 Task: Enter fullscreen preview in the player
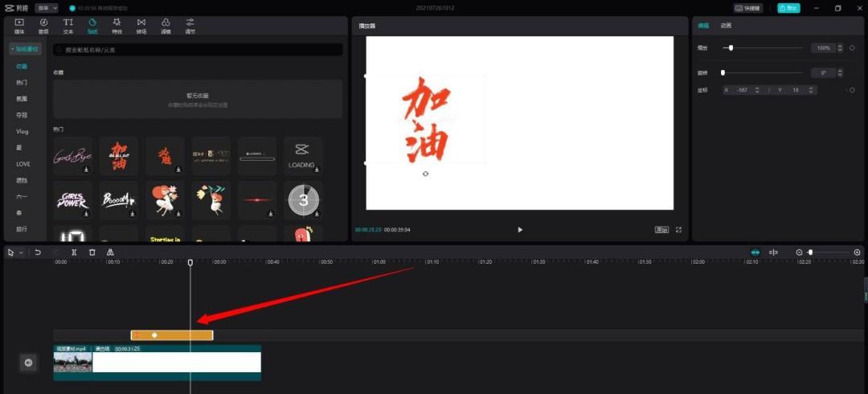(678, 230)
